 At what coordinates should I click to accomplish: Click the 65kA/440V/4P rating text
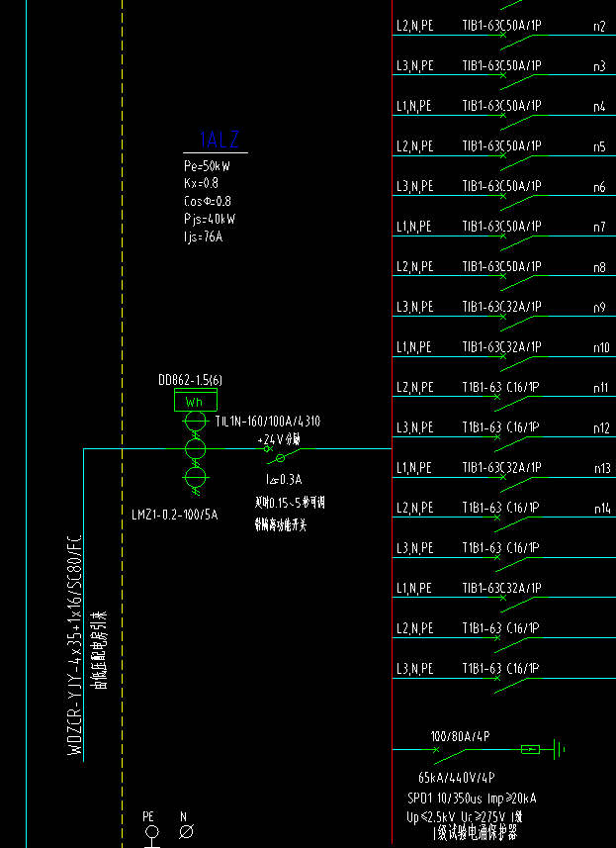(456, 779)
